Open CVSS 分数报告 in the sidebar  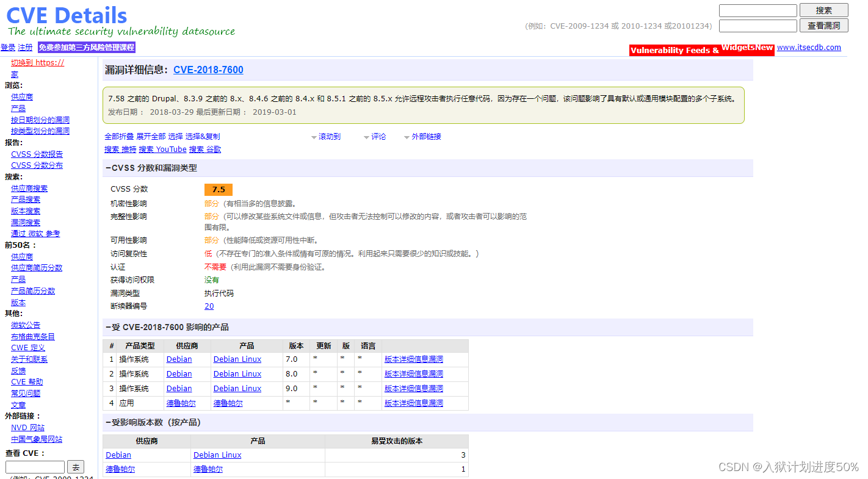pyautogui.click(x=37, y=154)
